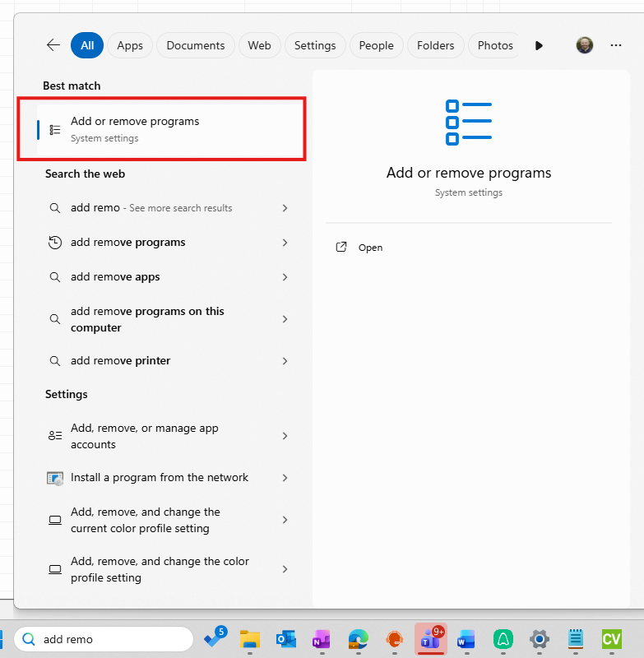Click the taskbar search box
Screen dimensions: 644x658
click(x=105, y=639)
